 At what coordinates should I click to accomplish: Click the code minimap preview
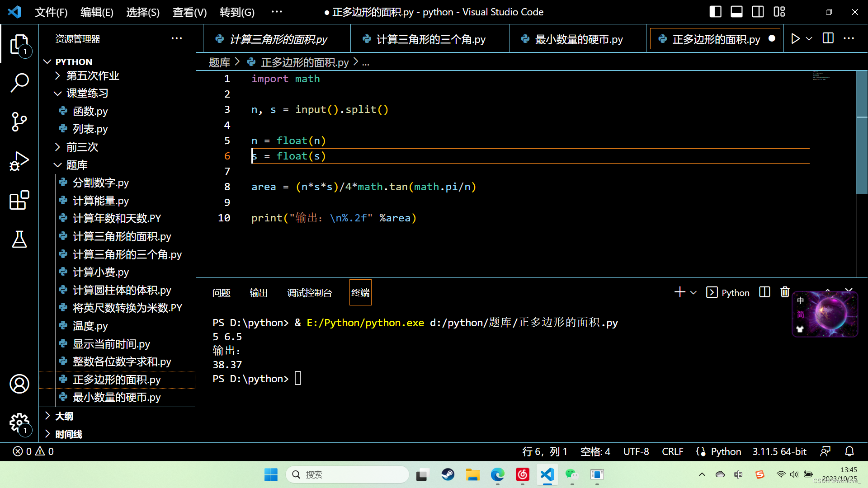click(x=822, y=76)
